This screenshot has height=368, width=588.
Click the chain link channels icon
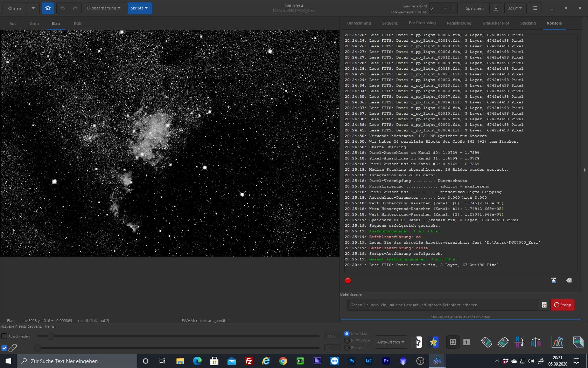[x=13, y=348]
